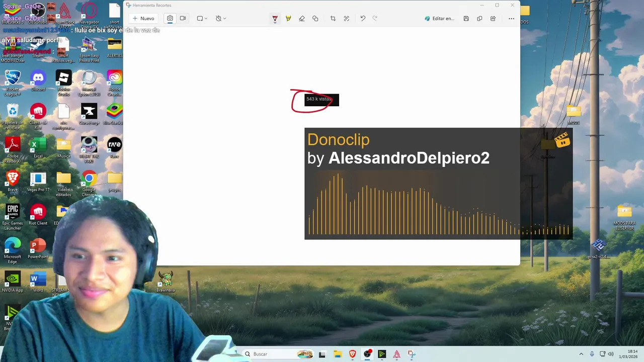This screenshot has height=362, width=644.
Task: Open Brave from the taskbar
Action: pos(352,354)
